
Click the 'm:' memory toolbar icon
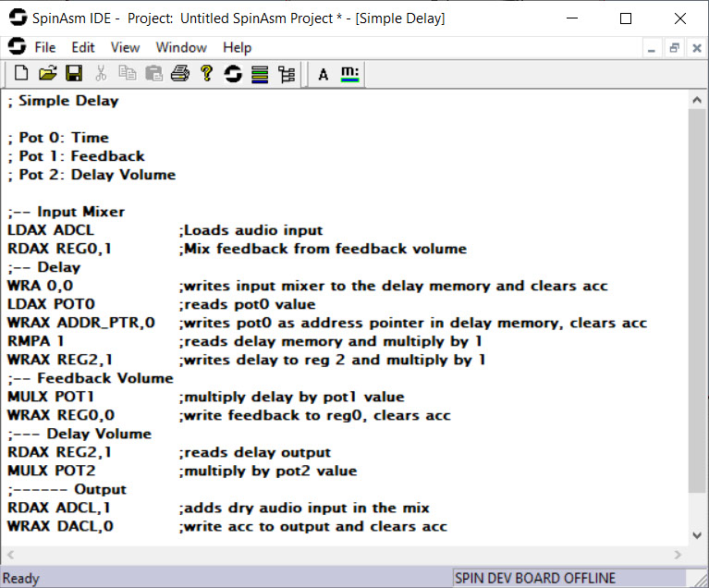(x=349, y=74)
